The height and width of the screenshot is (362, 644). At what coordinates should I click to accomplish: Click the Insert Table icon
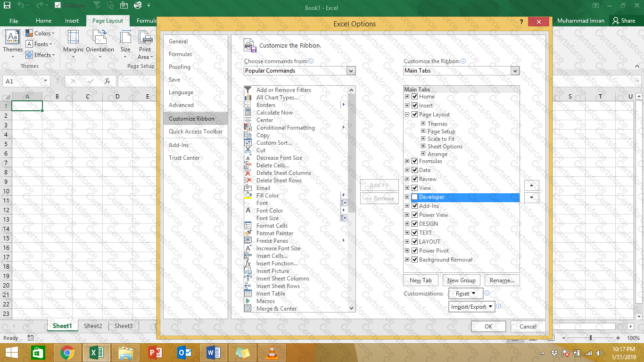coord(248,293)
